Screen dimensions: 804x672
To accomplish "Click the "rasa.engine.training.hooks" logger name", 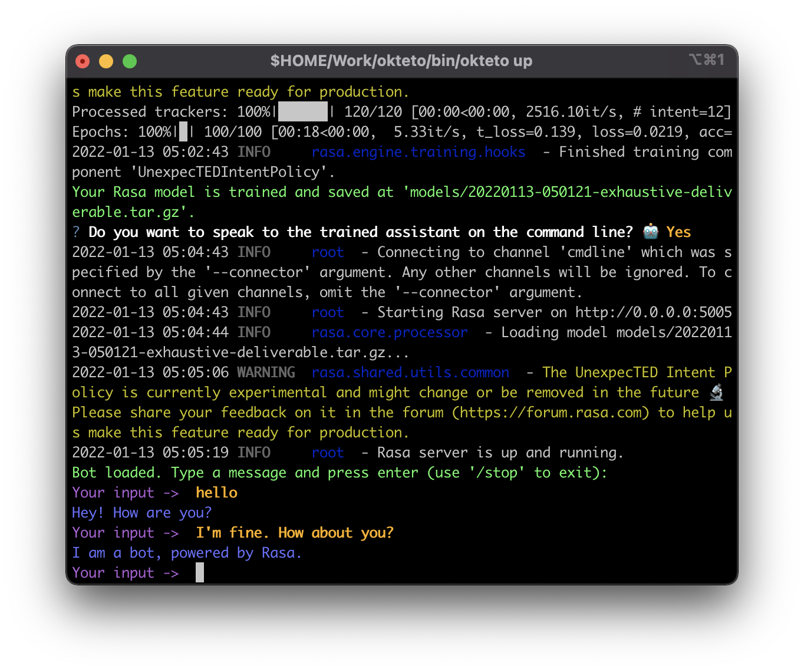I will (419, 152).
